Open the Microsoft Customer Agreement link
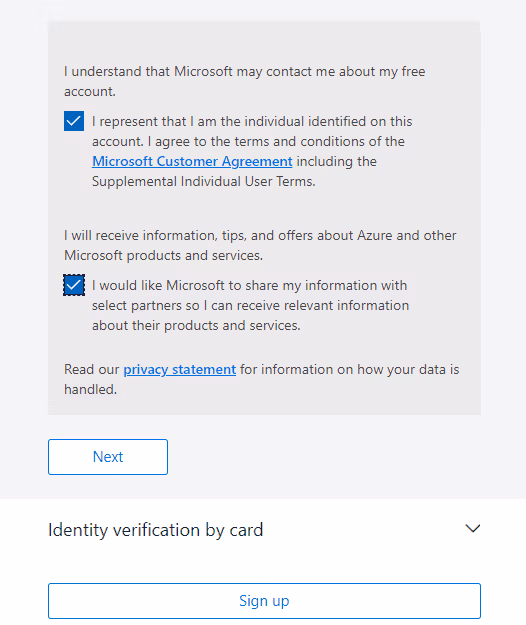 pos(192,161)
